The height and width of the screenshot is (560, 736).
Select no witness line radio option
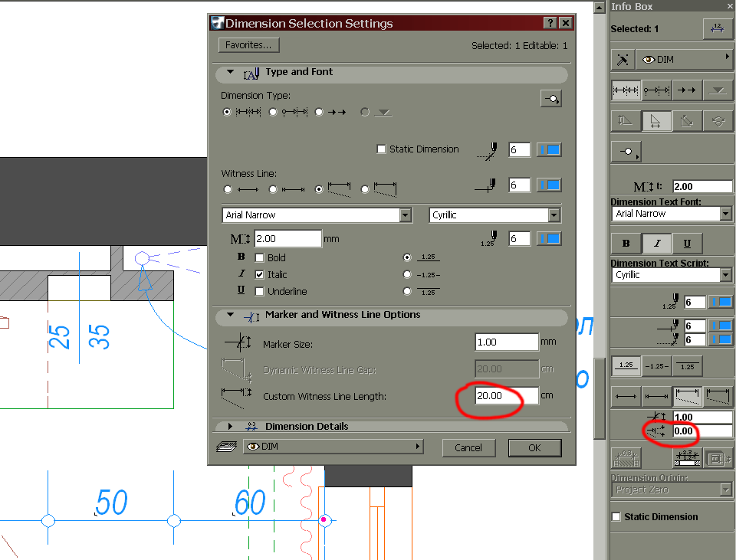tap(228, 189)
